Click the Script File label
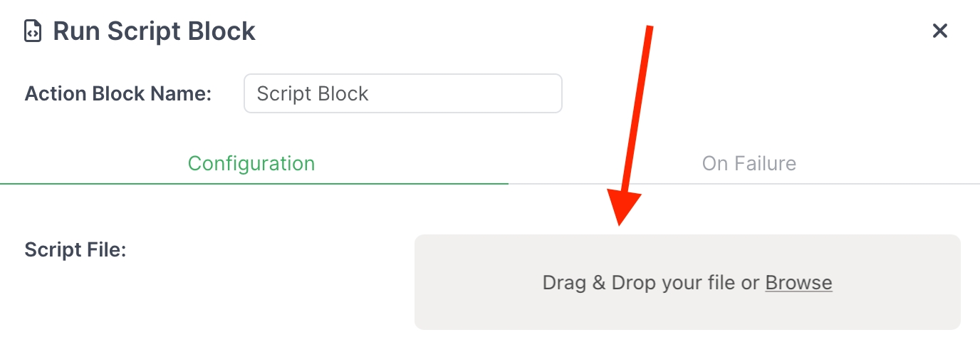 [75, 250]
